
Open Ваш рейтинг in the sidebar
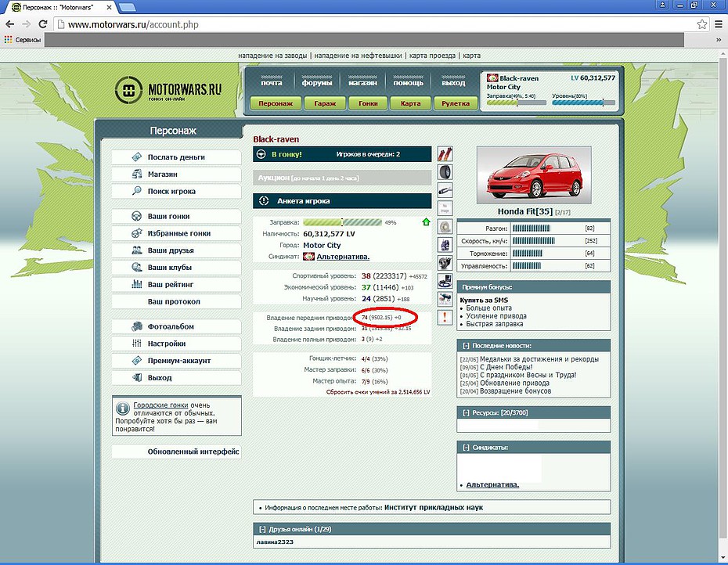176,285
